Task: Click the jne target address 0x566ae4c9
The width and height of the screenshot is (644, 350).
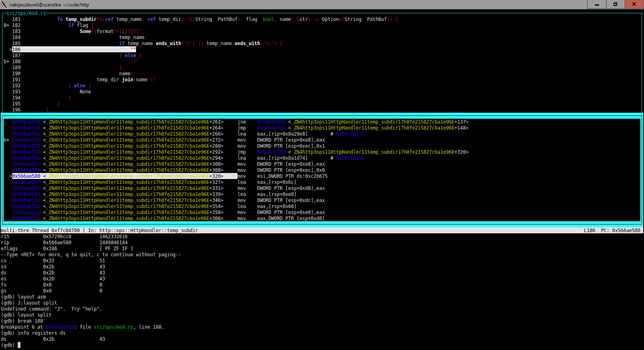Action: pyautogui.click(x=271, y=122)
